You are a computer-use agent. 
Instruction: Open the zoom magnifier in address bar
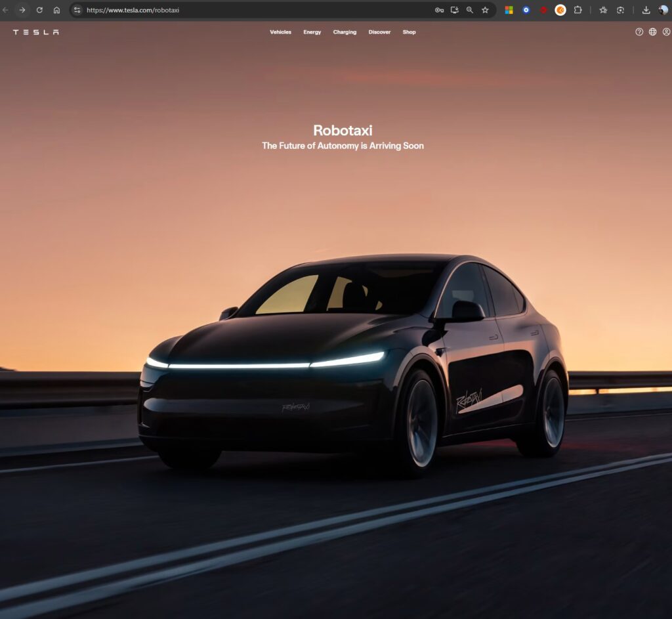click(470, 10)
